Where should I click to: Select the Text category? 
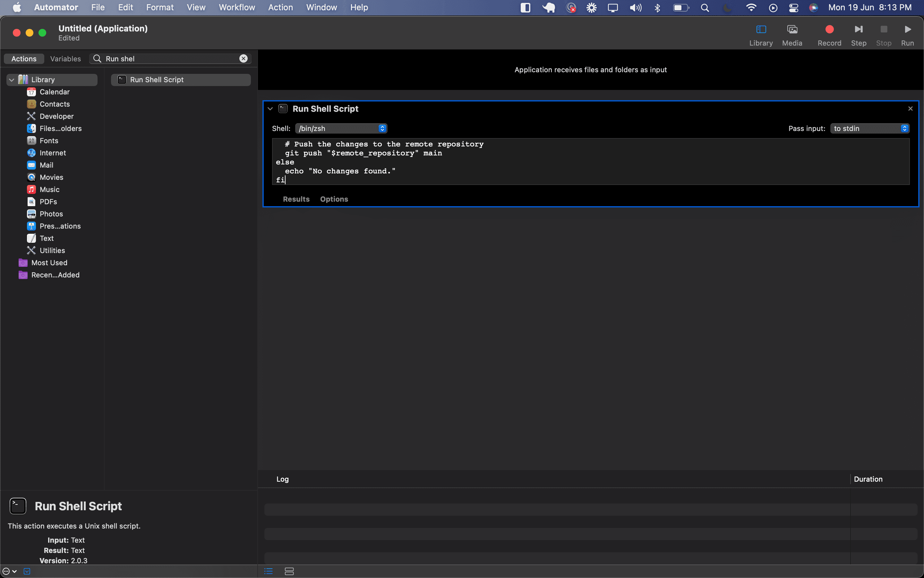click(40, 239)
